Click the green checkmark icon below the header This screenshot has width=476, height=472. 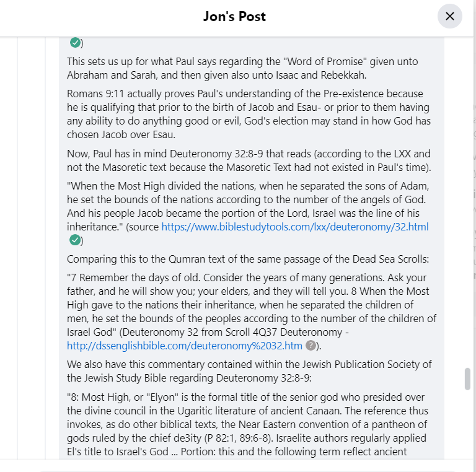point(75,43)
